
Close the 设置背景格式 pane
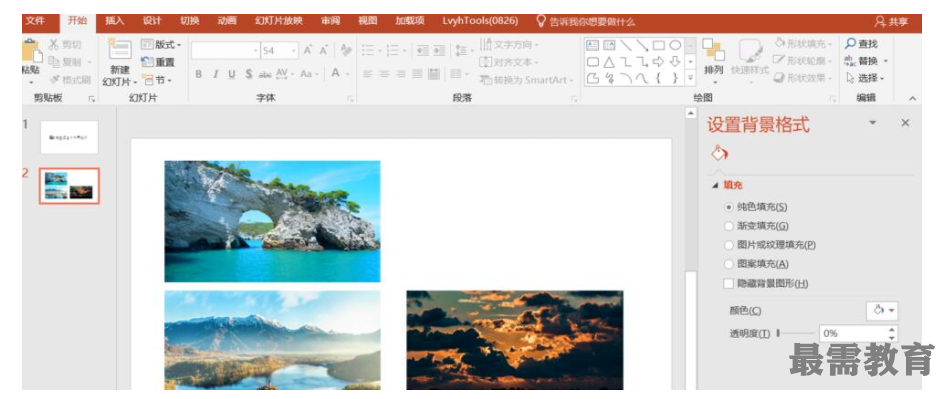tap(906, 122)
